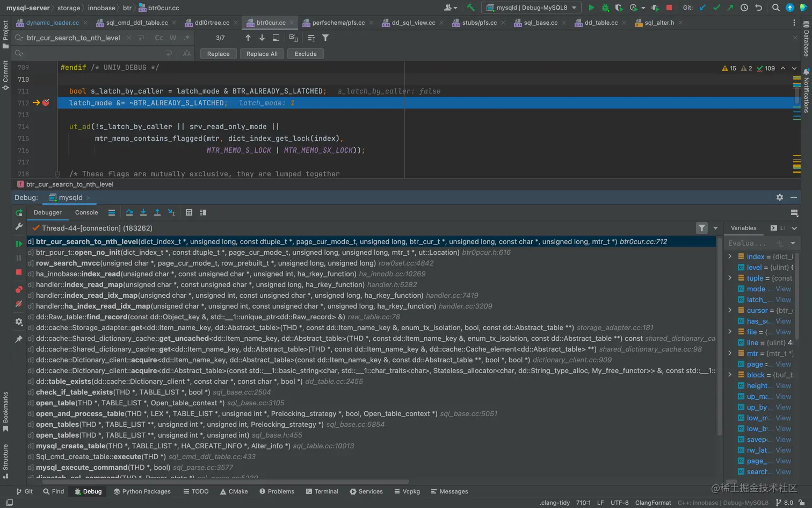Viewport: 812px width, 508px height.
Task: Click the Replace button
Action: tap(218, 54)
